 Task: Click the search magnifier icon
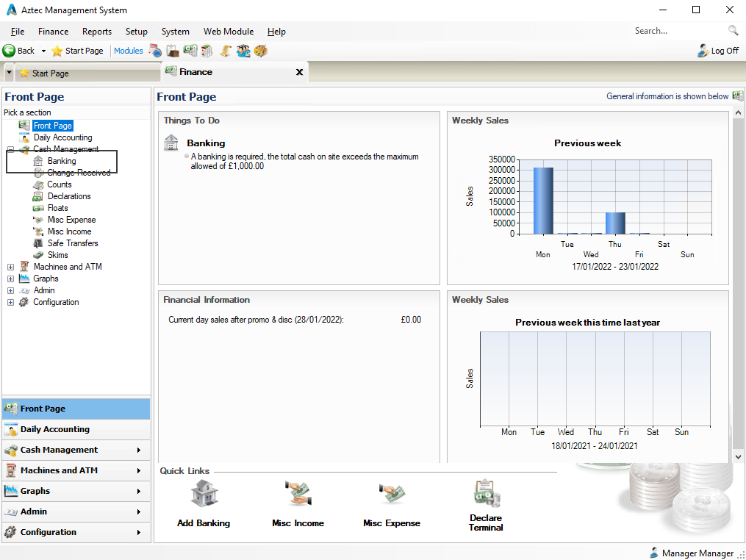(x=734, y=31)
